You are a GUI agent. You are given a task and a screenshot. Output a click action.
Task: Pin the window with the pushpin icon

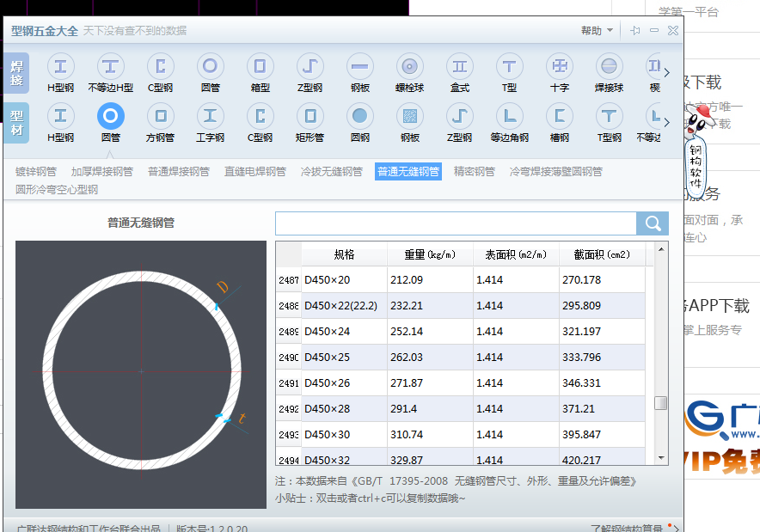click(x=635, y=31)
